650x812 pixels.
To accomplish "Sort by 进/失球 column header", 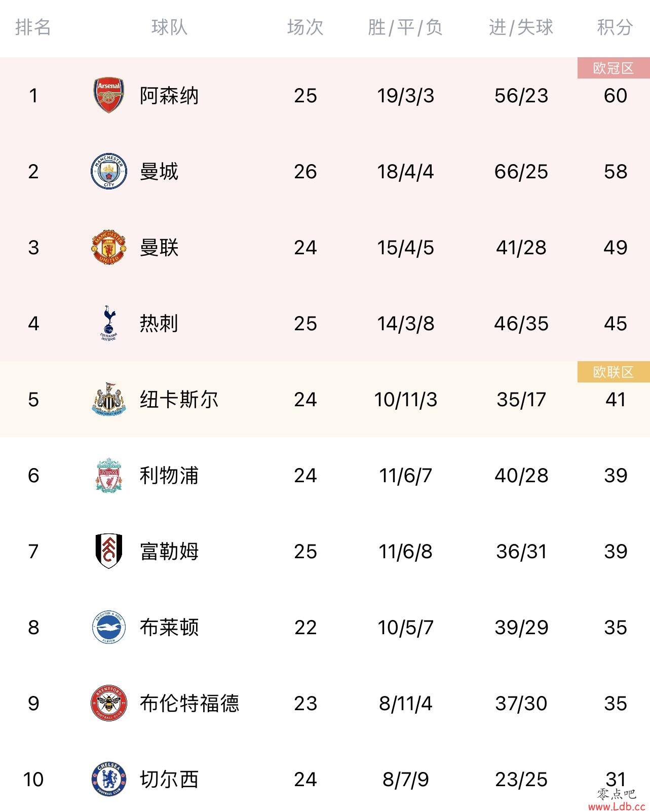I will [521, 27].
